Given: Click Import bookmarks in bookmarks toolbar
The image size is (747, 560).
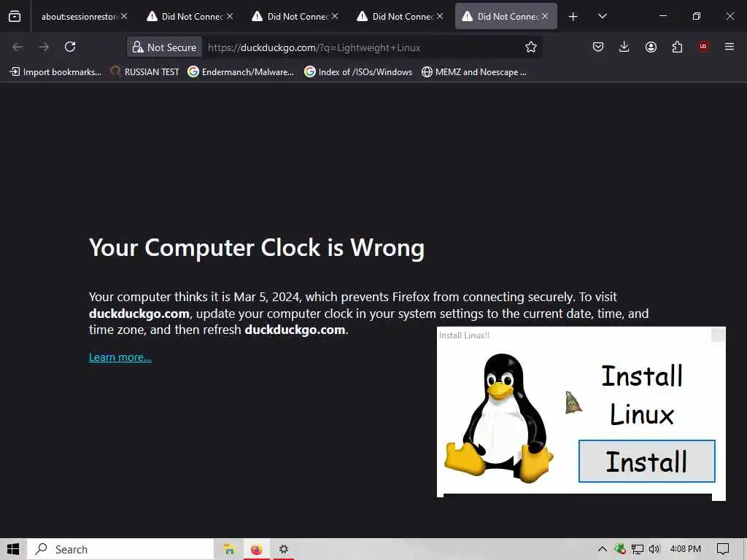Looking at the screenshot, I should 55,72.
